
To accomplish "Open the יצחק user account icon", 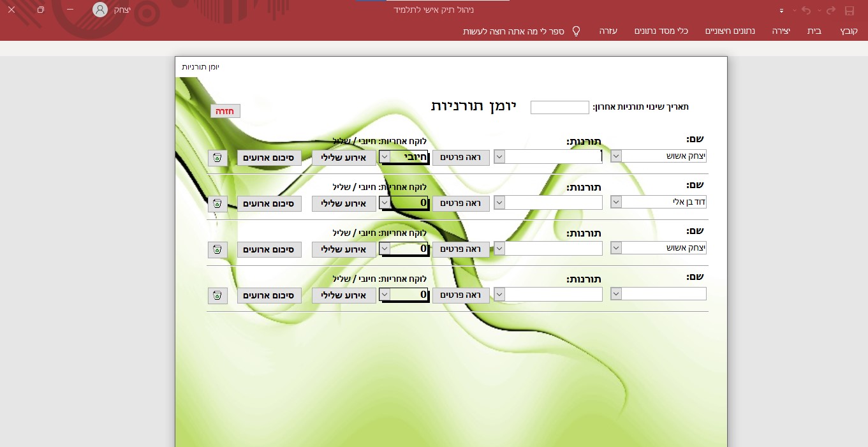I will point(99,10).
